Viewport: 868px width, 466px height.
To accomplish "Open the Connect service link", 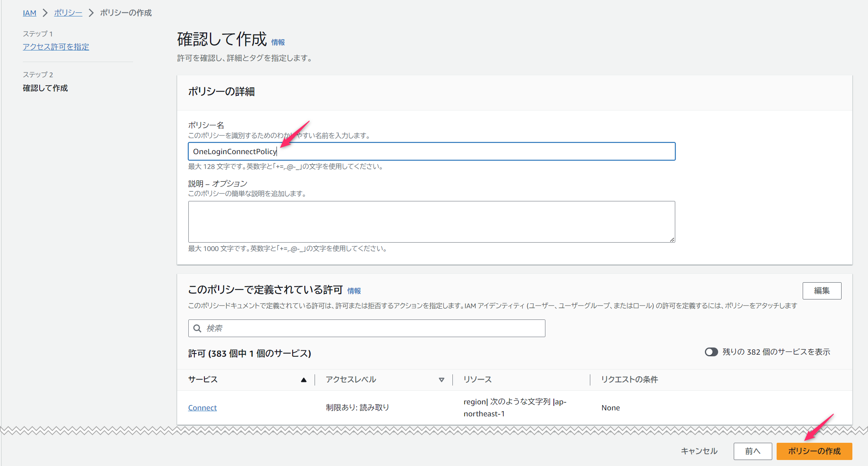I will coord(202,408).
